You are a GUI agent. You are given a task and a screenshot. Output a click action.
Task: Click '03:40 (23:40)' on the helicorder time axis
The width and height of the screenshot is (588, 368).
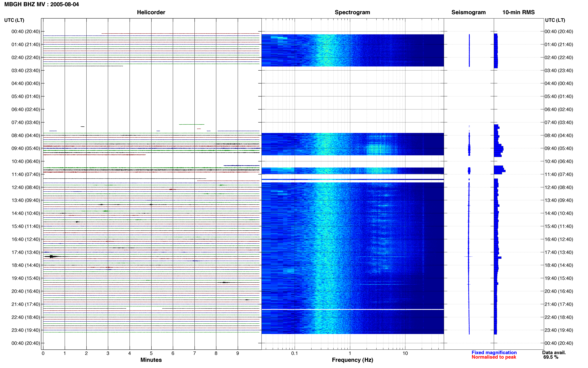(26, 71)
